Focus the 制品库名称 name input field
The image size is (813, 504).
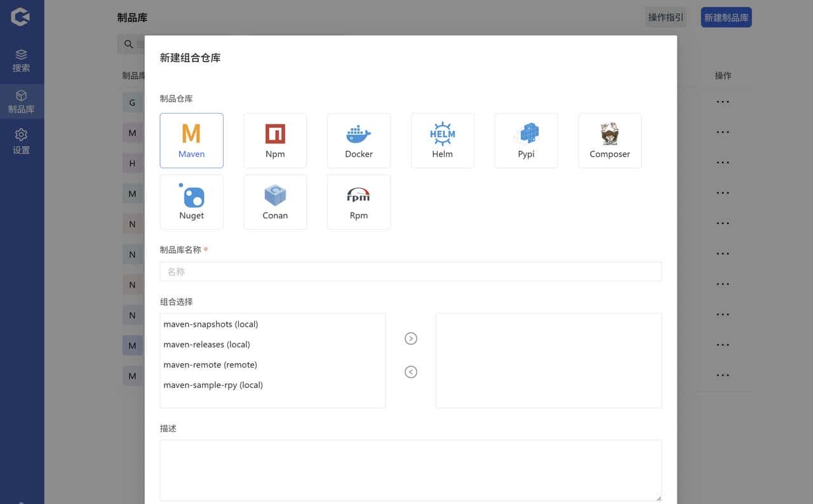[x=410, y=272]
